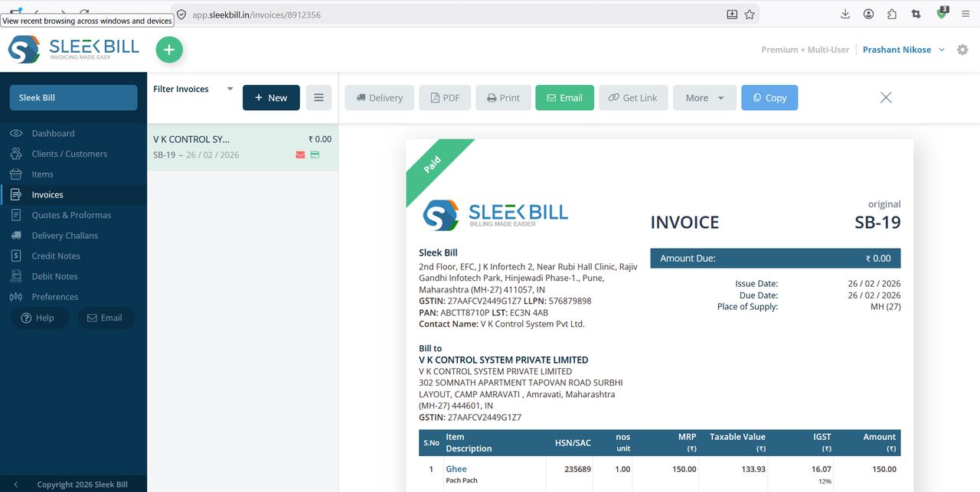Image resolution: width=980 pixels, height=492 pixels.
Task: Click the sidebar Email support button
Action: tap(106, 318)
